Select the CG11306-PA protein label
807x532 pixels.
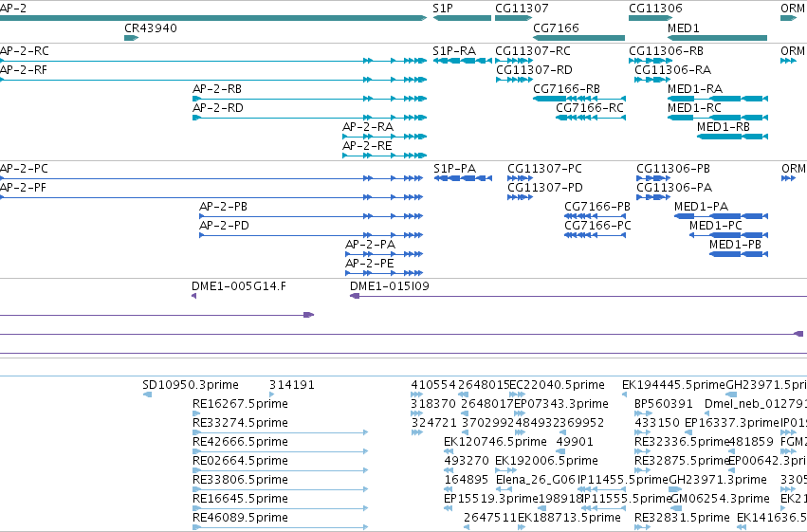pyautogui.click(x=674, y=188)
